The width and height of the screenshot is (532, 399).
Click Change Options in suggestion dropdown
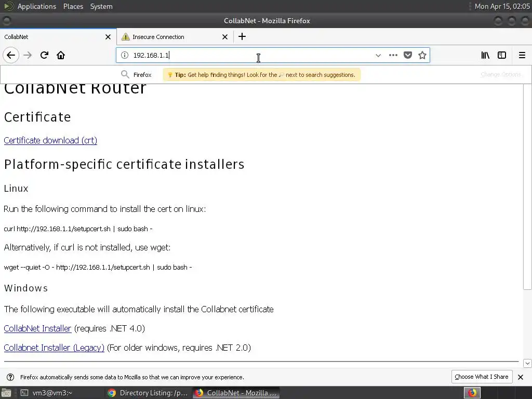[500, 74]
